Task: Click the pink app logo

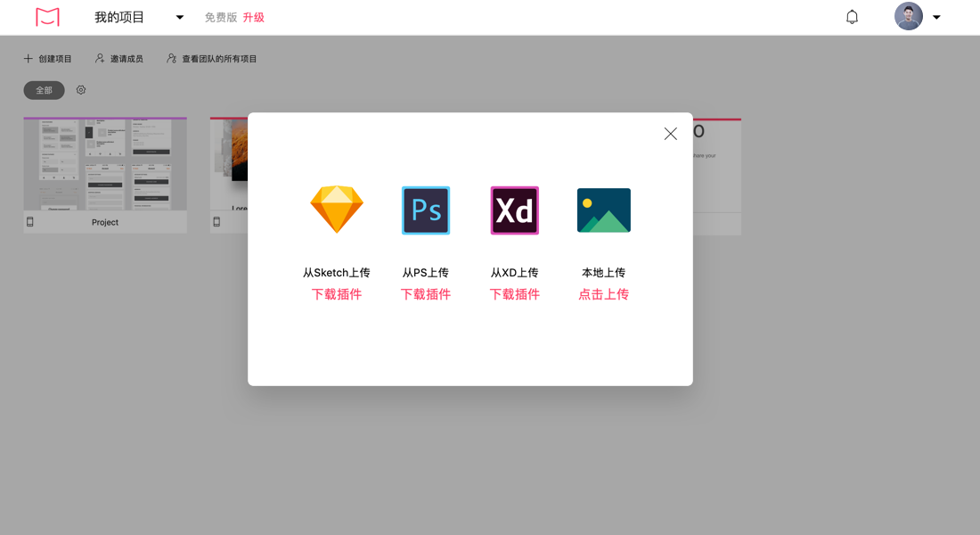Action: [x=47, y=17]
